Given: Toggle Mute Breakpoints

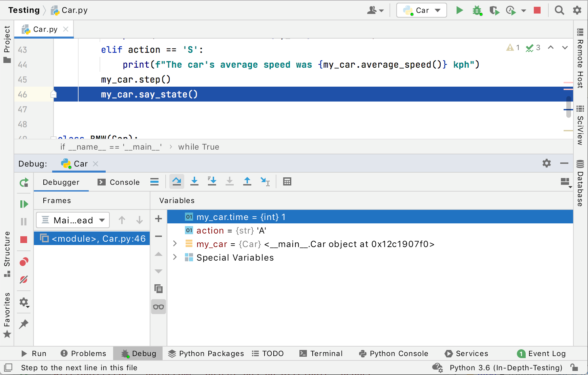Looking at the screenshot, I should [24, 280].
